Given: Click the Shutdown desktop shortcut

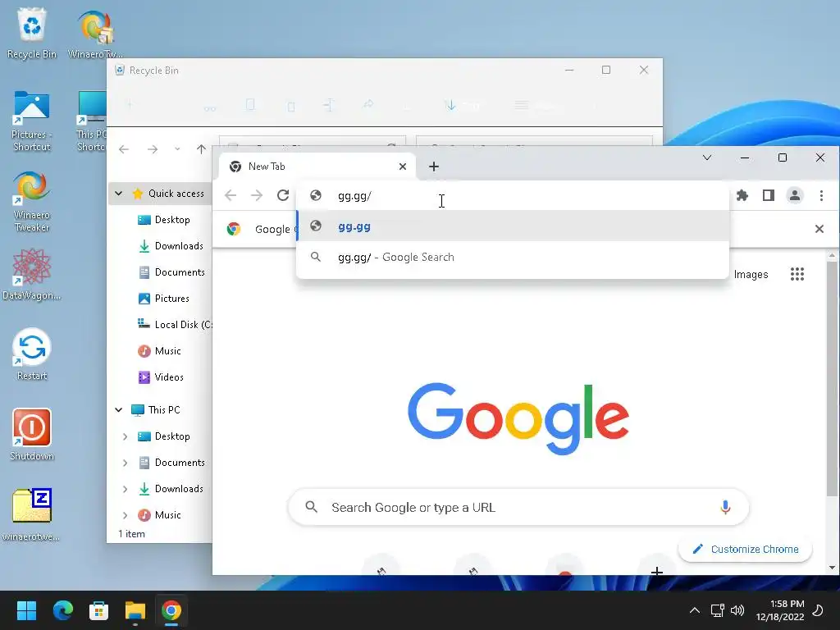Looking at the screenshot, I should coord(32,435).
